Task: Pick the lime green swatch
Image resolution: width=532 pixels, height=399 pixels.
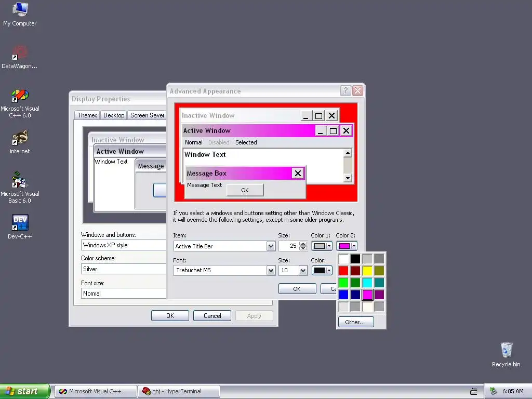Action: (343, 283)
